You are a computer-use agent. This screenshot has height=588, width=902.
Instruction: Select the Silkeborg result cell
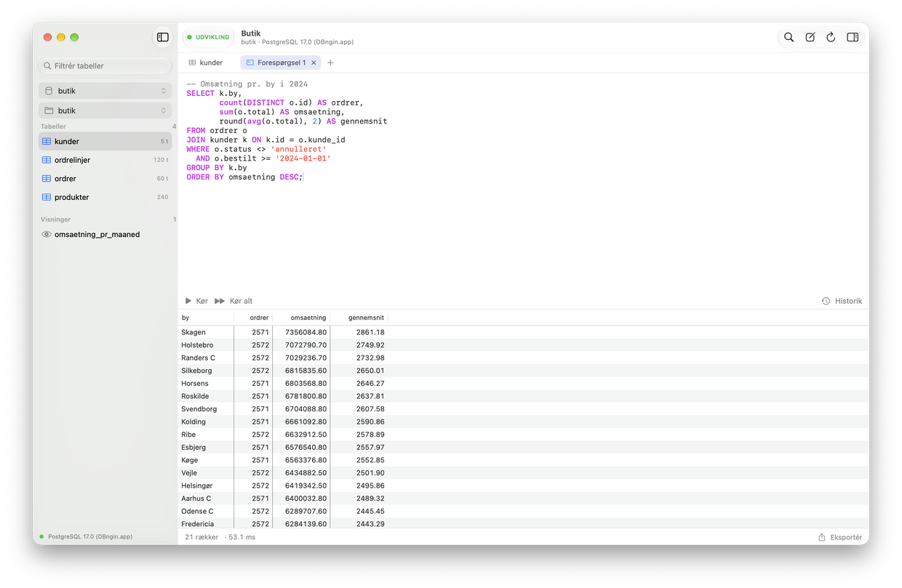[x=206, y=371]
